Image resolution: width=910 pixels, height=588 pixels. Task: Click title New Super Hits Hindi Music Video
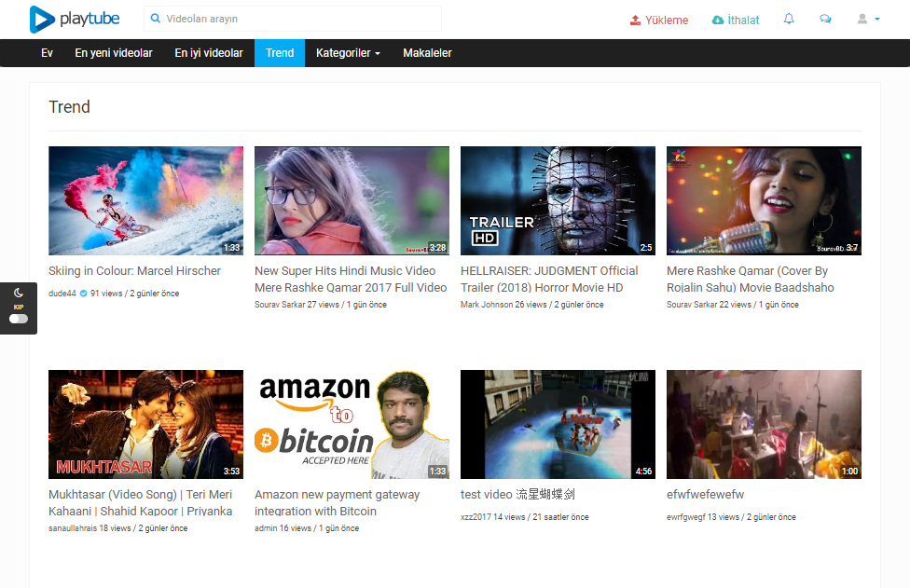click(x=351, y=279)
